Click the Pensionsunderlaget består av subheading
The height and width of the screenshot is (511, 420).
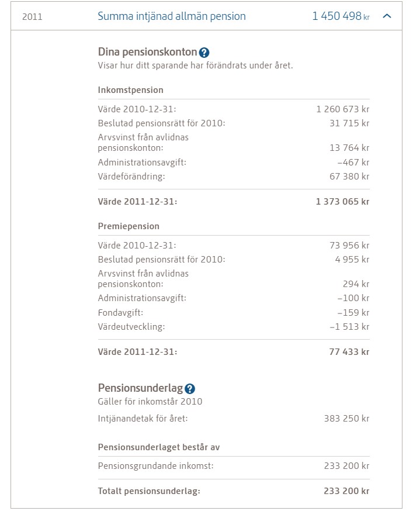(159, 447)
